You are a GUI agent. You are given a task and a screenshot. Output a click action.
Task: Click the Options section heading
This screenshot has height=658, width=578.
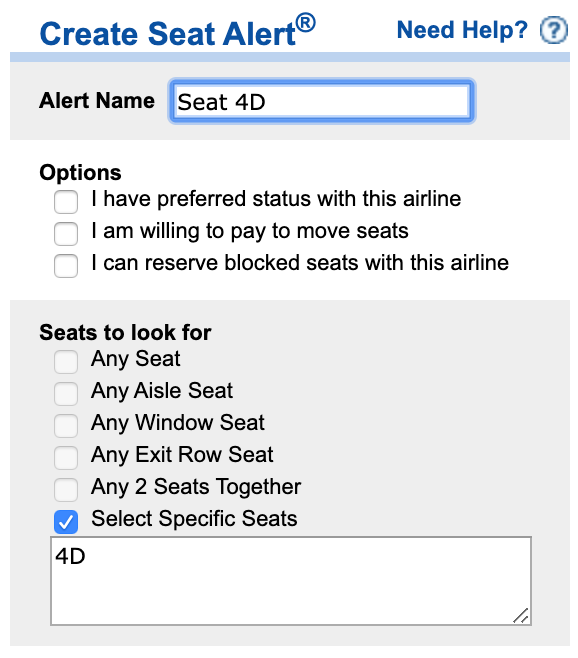(x=80, y=172)
